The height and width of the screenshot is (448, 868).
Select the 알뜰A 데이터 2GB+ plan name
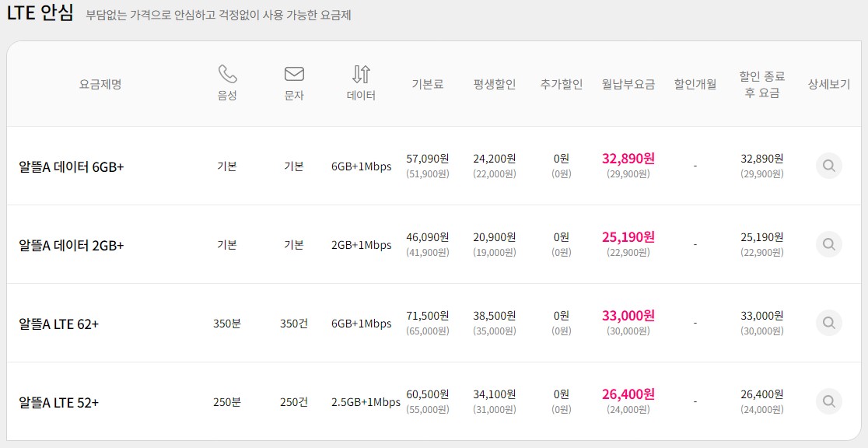pos(72,245)
